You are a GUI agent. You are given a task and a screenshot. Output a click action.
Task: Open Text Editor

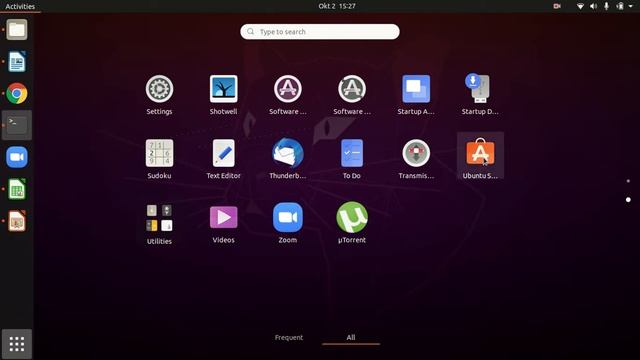(x=223, y=153)
